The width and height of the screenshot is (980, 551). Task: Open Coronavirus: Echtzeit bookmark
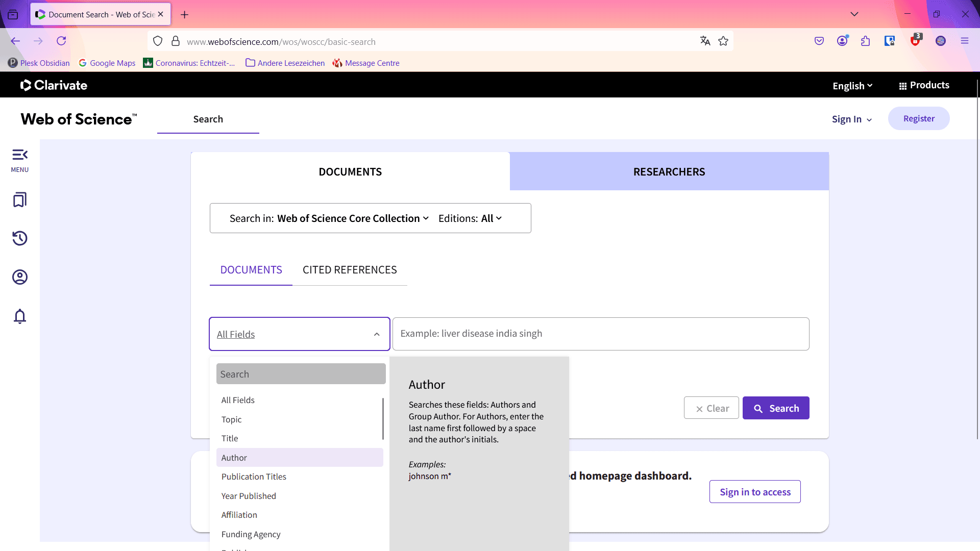189,63
